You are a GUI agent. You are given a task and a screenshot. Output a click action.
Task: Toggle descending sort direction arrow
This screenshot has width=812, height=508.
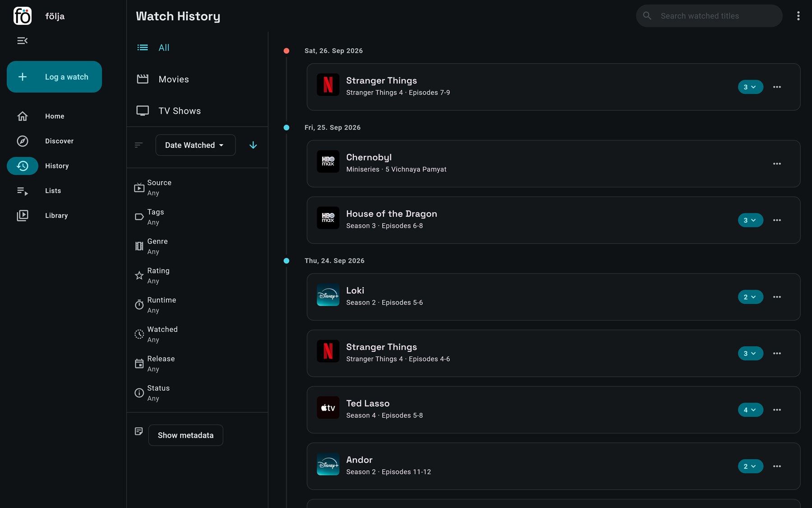pyautogui.click(x=253, y=145)
